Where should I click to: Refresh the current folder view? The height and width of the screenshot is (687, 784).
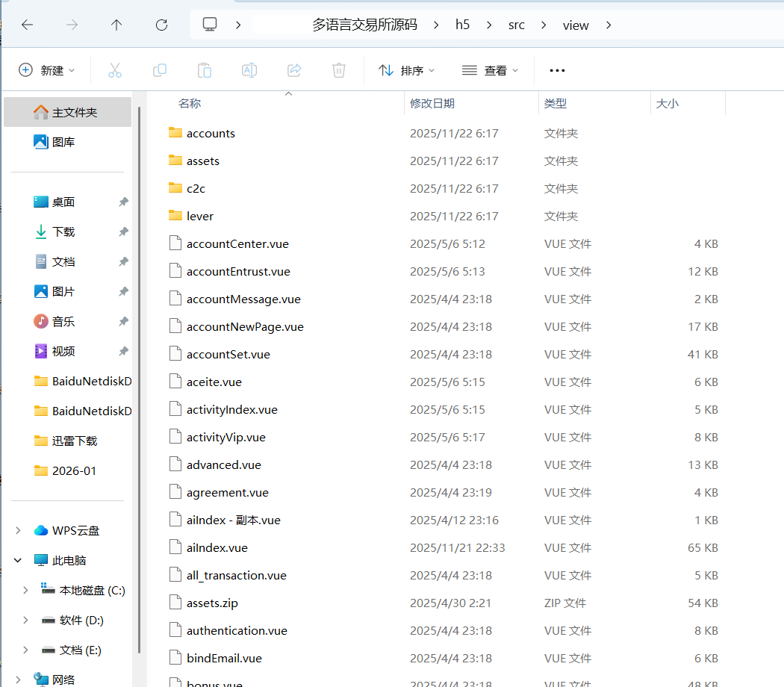click(161, 25)
